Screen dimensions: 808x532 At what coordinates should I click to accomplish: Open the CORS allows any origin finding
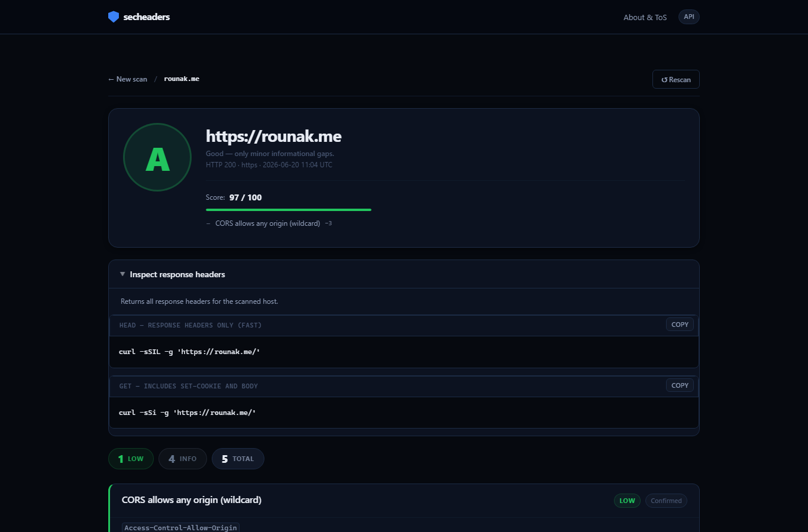pos(192,500)
